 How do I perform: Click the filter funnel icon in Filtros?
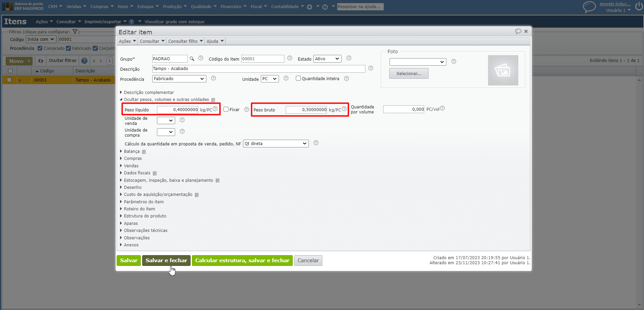(75, 32)
